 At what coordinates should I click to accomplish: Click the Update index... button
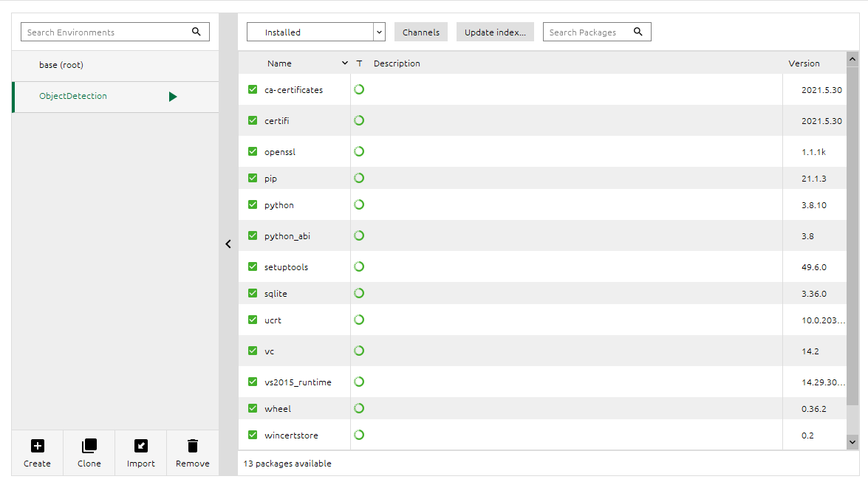495,32
